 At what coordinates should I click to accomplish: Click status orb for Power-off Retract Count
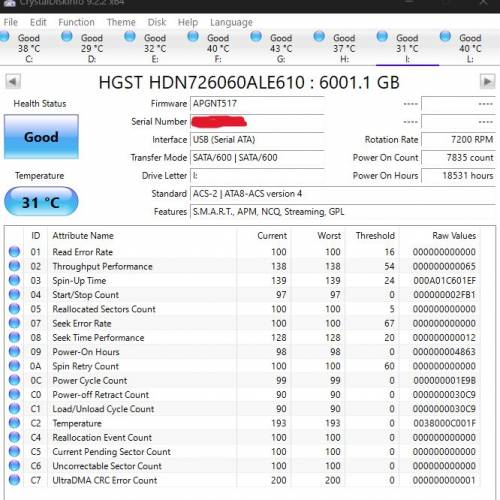pyautogui.click(x=14, y=394)
